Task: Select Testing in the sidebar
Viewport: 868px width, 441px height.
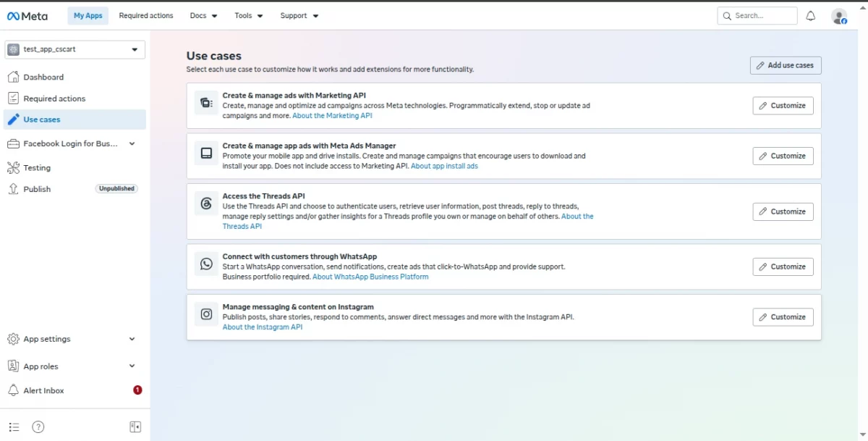Action: tap(37, 168)
